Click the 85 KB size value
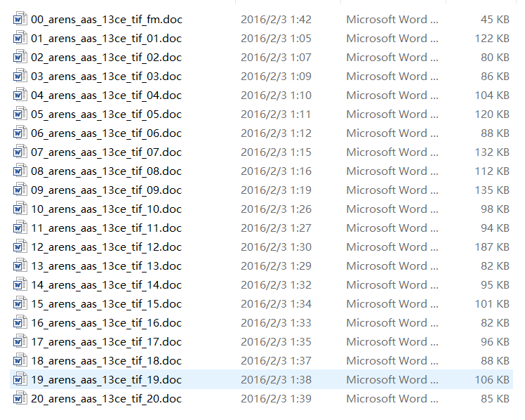525x420 pixels. click(x=495, y=398)
